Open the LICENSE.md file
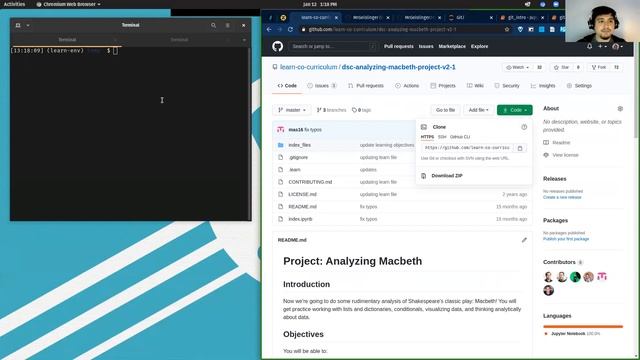640x360 pixels. tap(302, 194)
